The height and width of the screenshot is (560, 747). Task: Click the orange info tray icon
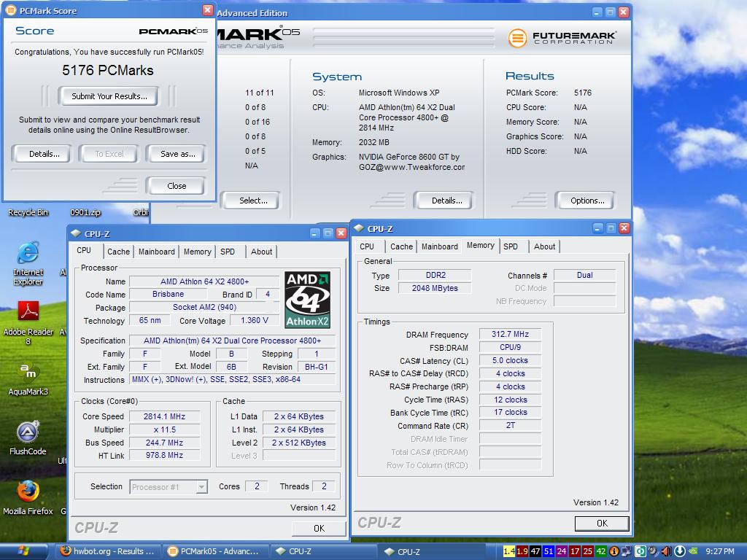click(x=614, y=551)
